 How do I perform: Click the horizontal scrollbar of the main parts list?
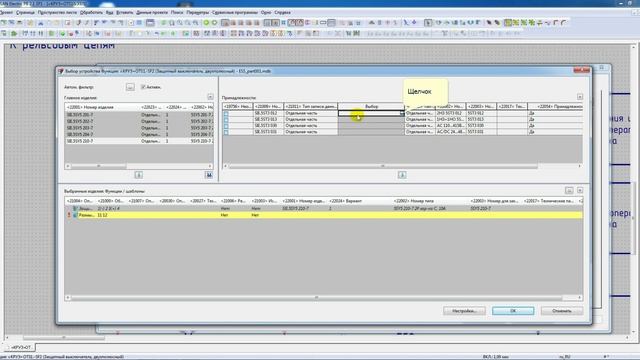click(x=99, y=166)
